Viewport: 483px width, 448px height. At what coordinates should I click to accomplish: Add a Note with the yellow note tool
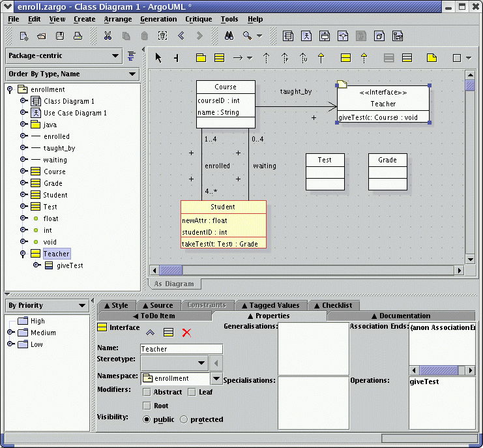pyautogui.click(x=432, y=57)
